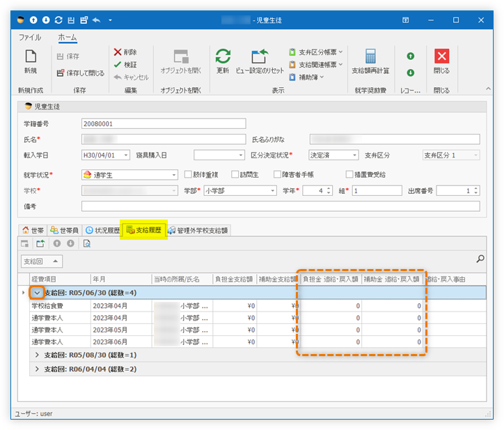Select the 学校給食費 2023年04月 row

pyautogui.click(x=258, y=305)
